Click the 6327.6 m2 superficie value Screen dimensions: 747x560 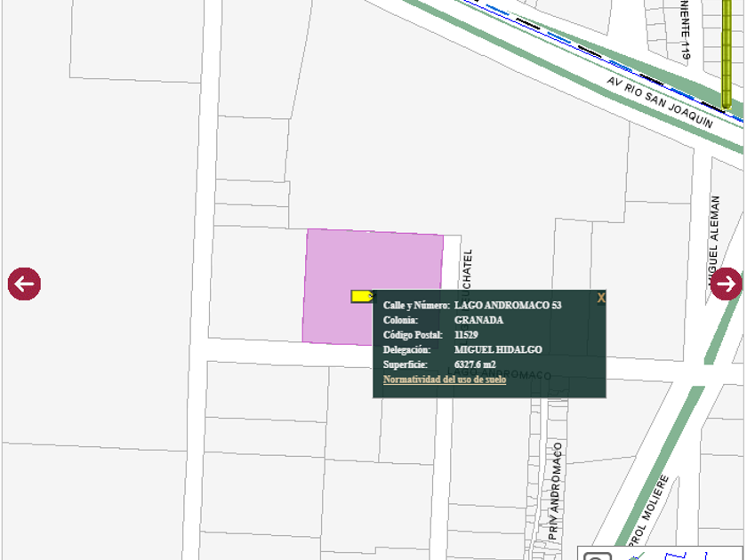[x=475, y=364]
